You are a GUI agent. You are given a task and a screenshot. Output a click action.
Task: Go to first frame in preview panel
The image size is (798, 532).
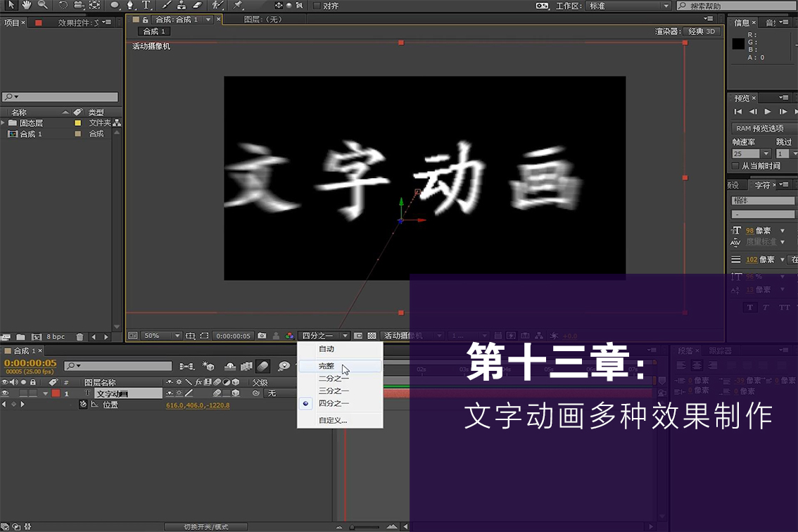[x=738, y=111]
